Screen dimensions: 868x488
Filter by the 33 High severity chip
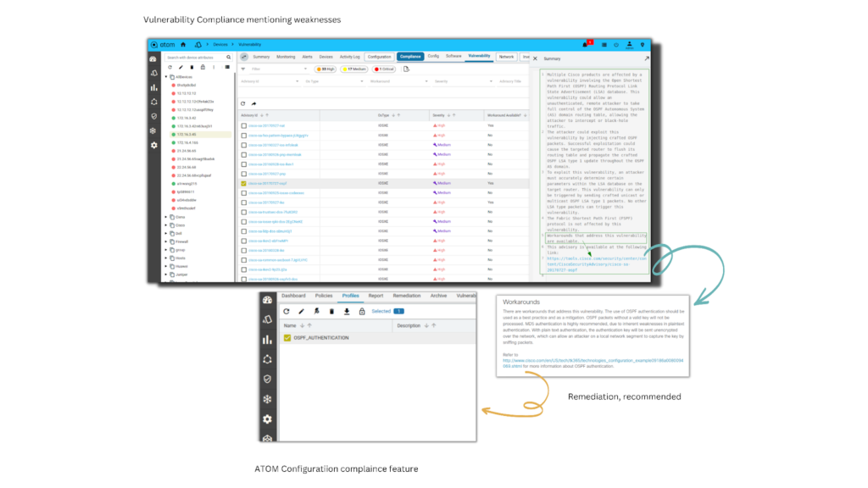pyautogui.click(x=325, y=69)
